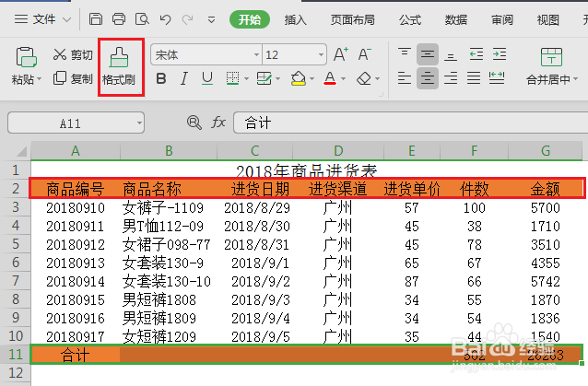Toggle horizontal center alignment
This screenshot has height=386, width=588.
(428, 78)
